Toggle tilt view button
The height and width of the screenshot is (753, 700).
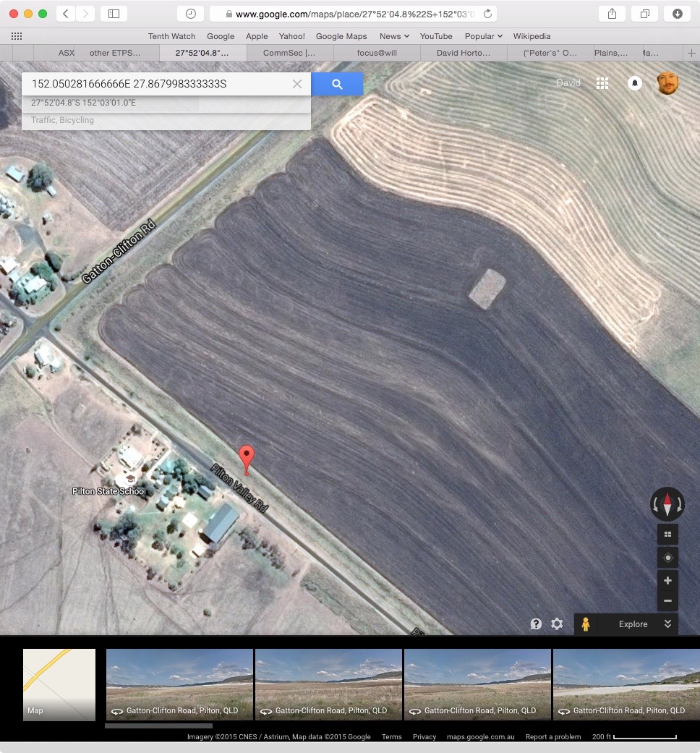(667, 535)
